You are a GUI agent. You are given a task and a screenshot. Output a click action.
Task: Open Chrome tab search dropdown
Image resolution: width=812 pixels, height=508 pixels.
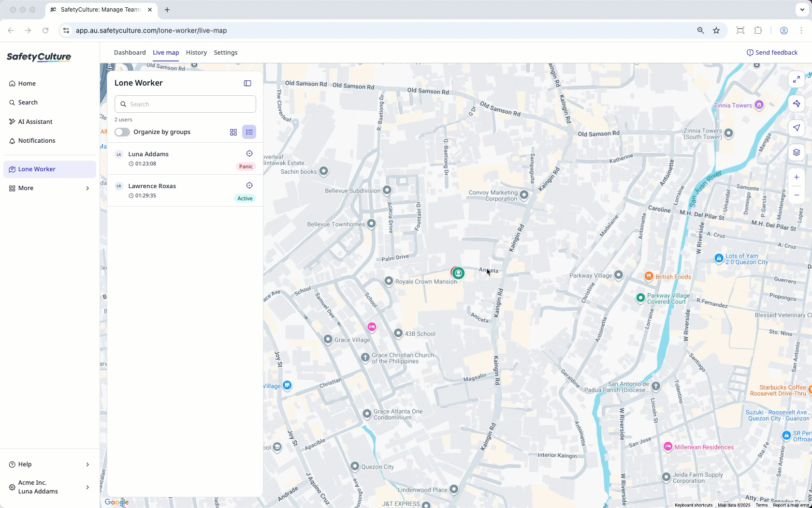click(802, 10)
